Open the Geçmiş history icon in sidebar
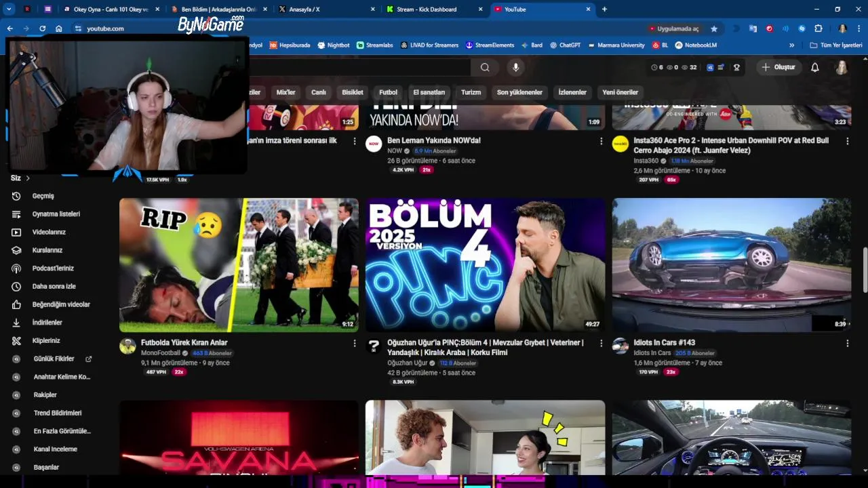The width and height of the screenshot is (868, 488). pos(16,196)
